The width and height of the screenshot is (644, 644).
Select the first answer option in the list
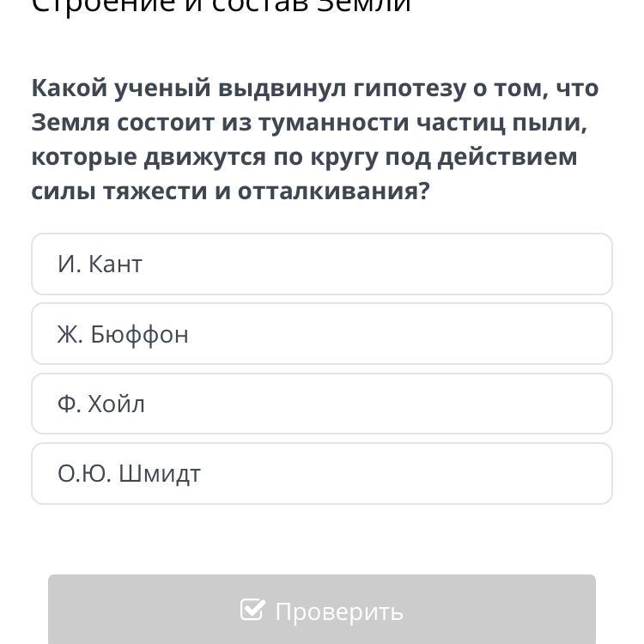tap(322, 264)
